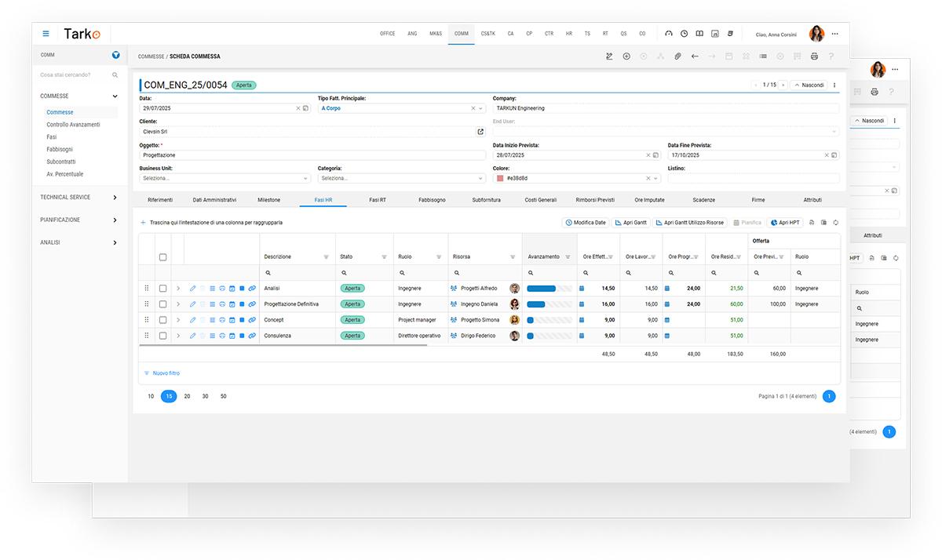Tick the checkbox for the Analisi row

[162, 289]
